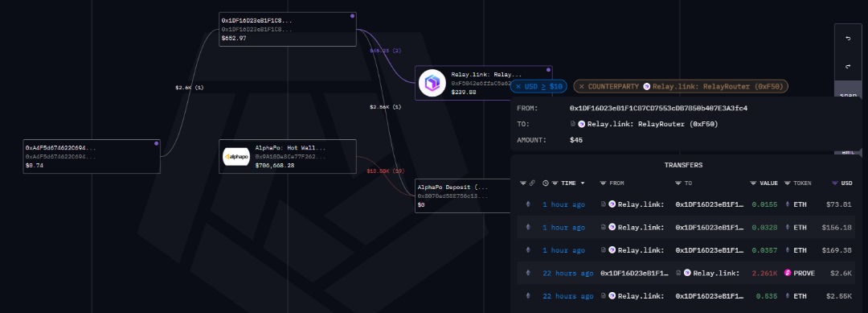Click the $2.55K USD amount
The height and width of the screenshot is (313, 868).
pos(838,296)
